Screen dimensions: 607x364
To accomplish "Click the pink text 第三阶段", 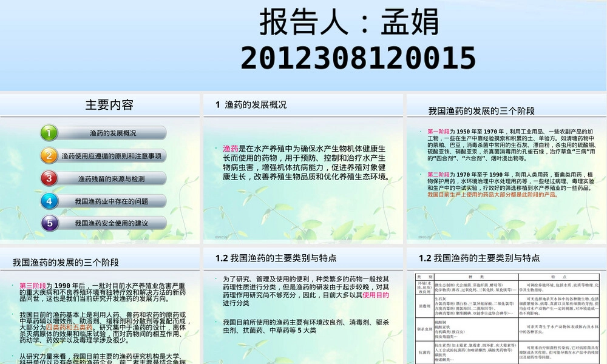I will [x=33, y=286].
